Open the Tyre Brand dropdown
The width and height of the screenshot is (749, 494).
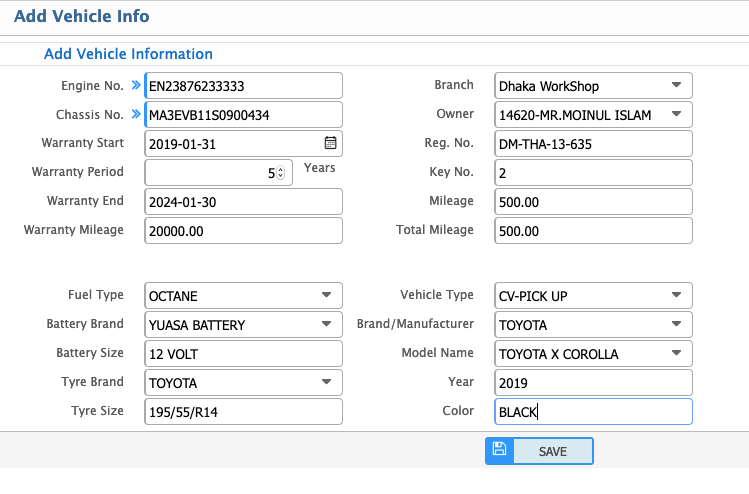(243, 383)
